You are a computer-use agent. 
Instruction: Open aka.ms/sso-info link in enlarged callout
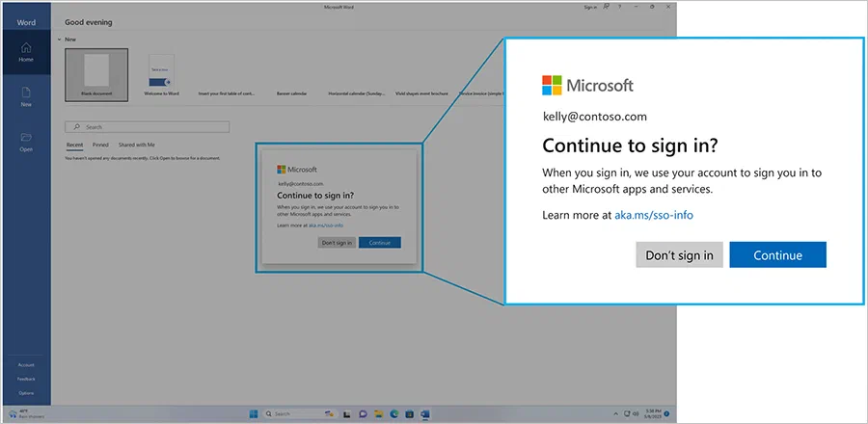pyautogui.click(x=654, y=215)
